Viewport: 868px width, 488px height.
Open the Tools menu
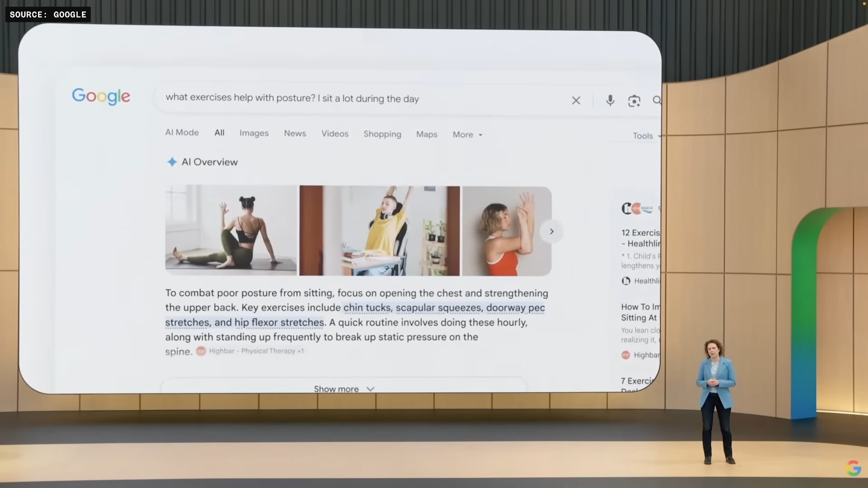[x=646, y=136]
